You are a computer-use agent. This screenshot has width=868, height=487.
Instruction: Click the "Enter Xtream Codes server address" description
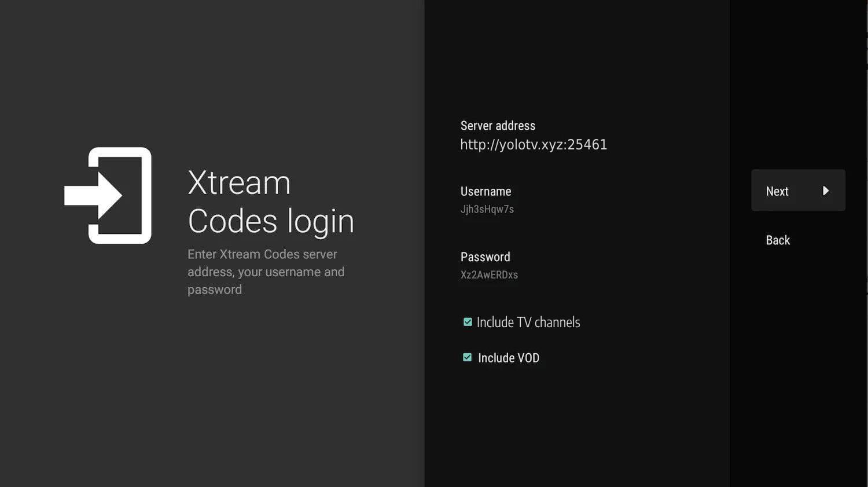point(266,272)
